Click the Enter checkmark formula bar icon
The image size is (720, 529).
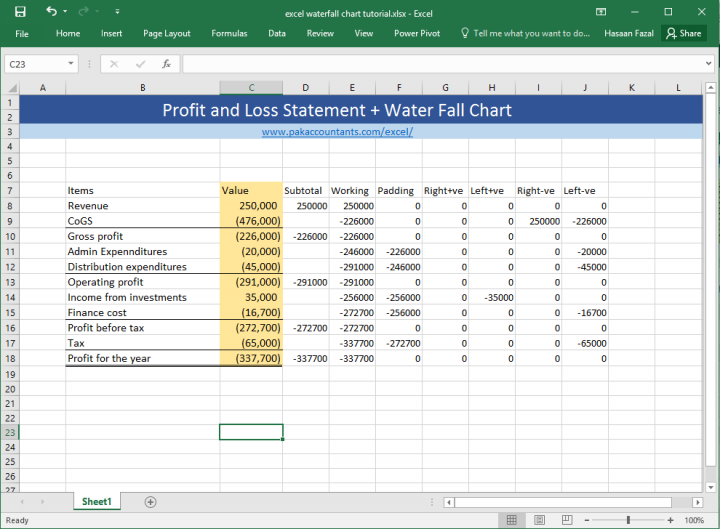click(x=141, y=64)
